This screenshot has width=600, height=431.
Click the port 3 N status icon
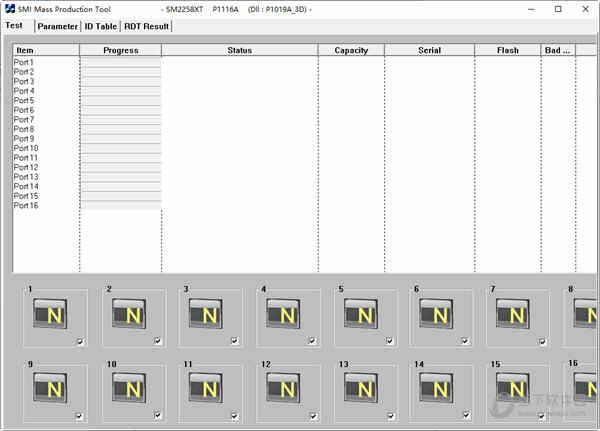point(209,315)
